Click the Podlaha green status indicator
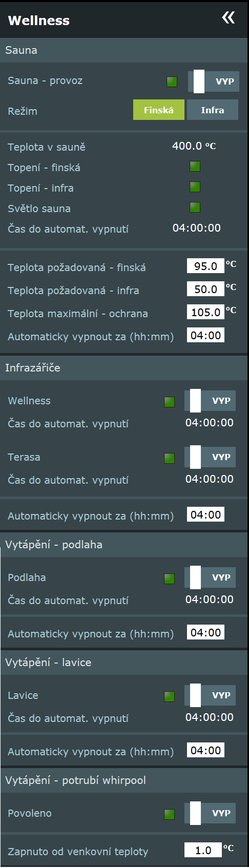 (169, 578)
